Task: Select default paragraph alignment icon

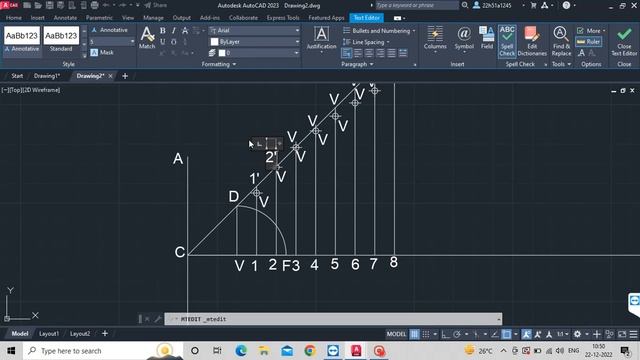Action: (347, 53)
